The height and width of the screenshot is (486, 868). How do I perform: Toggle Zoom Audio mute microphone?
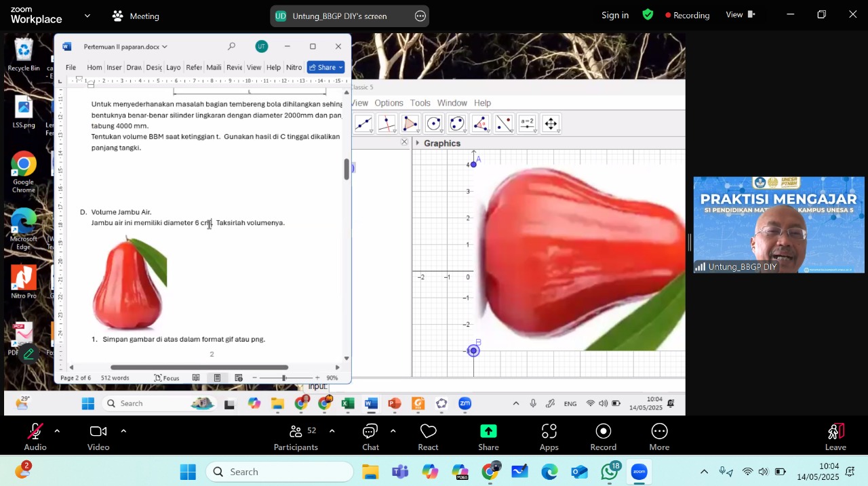(x=35, y=437)
